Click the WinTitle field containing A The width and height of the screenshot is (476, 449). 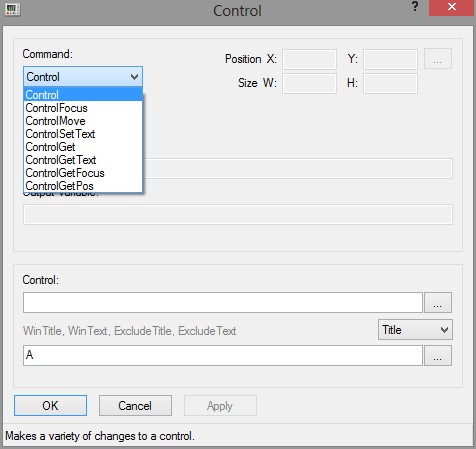coord(223,355)
